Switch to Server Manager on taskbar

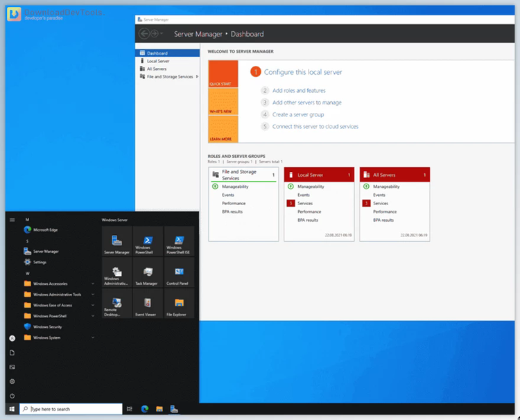click(174, 409)
